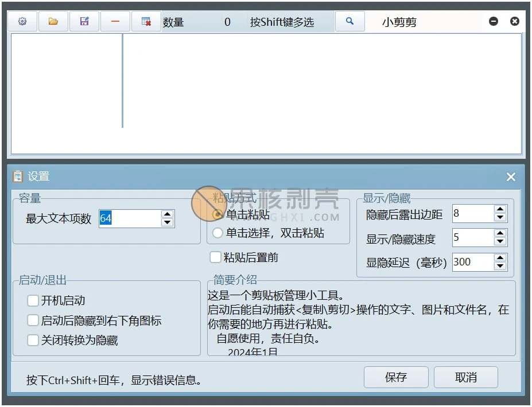Click the 设置 dialog clipboard title icon
The height and width of the screenshot is (407, 532).
pyautogui.click(x=18, y=176)
